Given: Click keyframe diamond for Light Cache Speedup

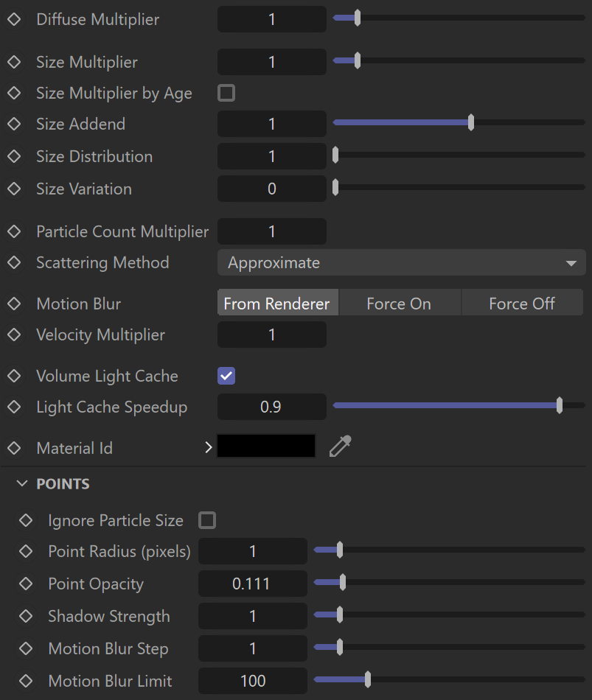Looking at the screenshot, I should [14, 407].
